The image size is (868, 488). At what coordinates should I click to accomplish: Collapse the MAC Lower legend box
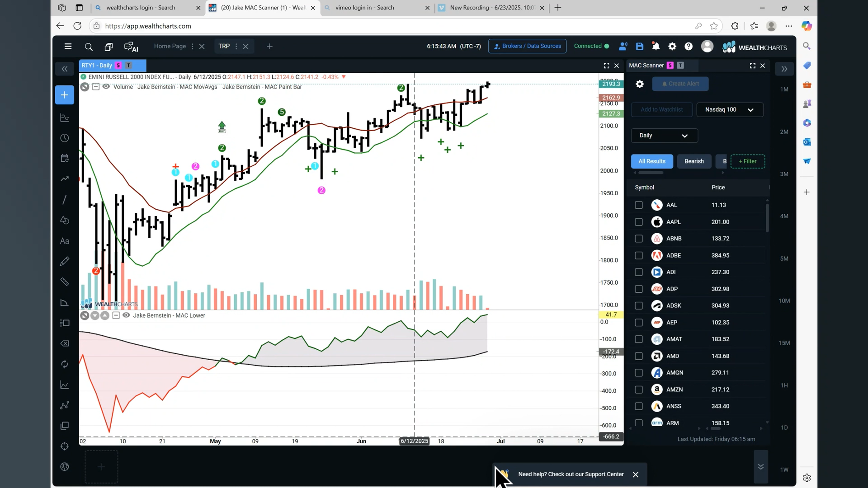(x=116, y=315)
